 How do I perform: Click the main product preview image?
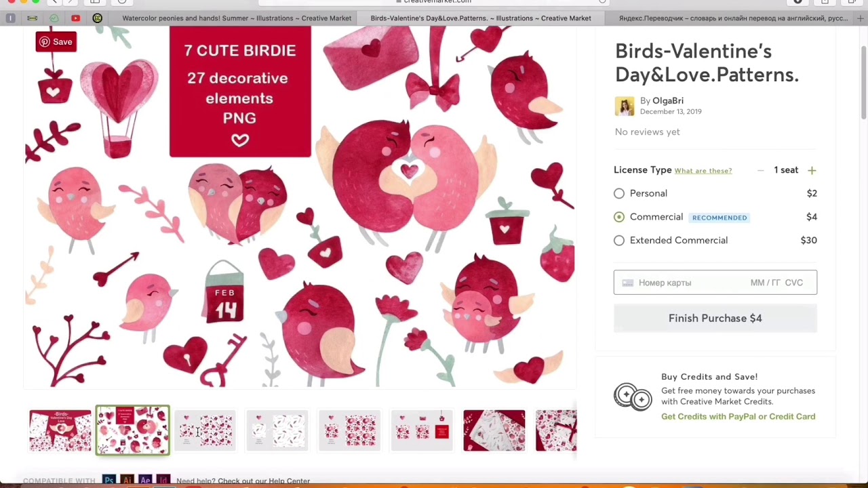[300, 207]
